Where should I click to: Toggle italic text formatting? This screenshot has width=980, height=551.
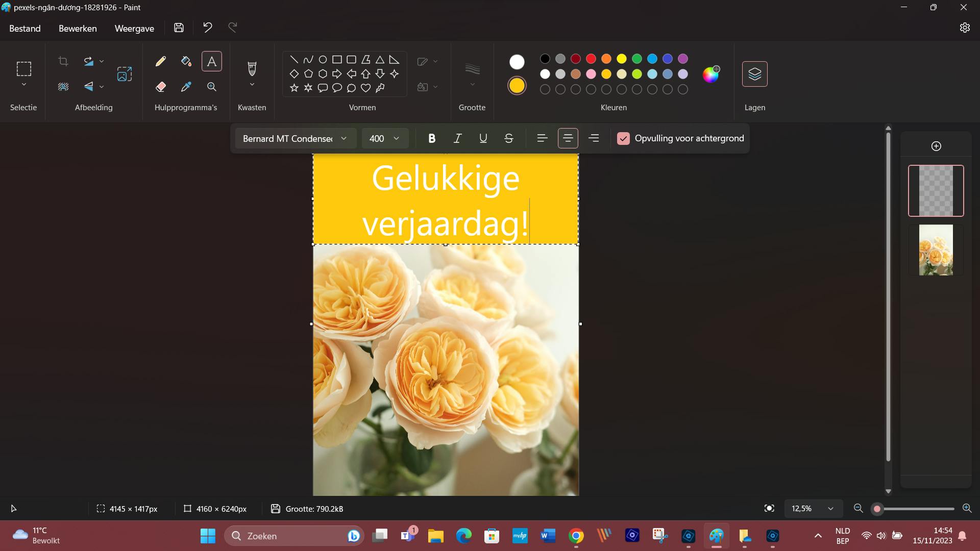click(x=457, y=138)
